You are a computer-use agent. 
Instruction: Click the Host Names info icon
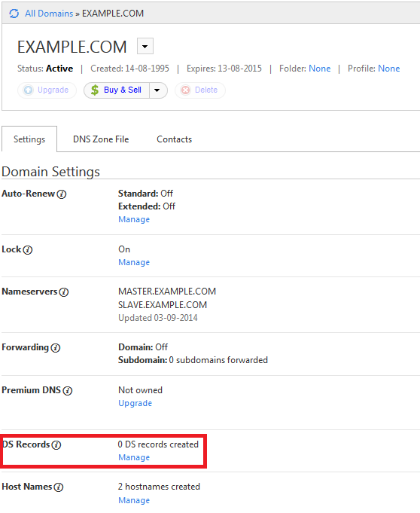[59, 487]
